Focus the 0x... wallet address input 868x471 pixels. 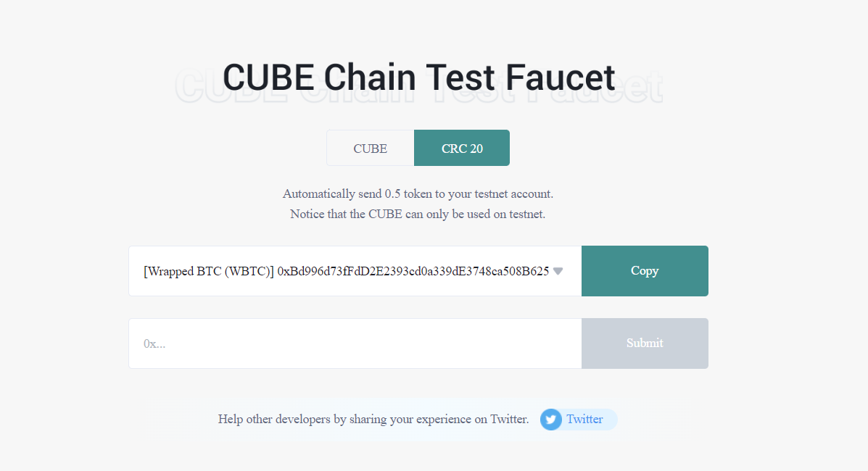click(355, 343)
